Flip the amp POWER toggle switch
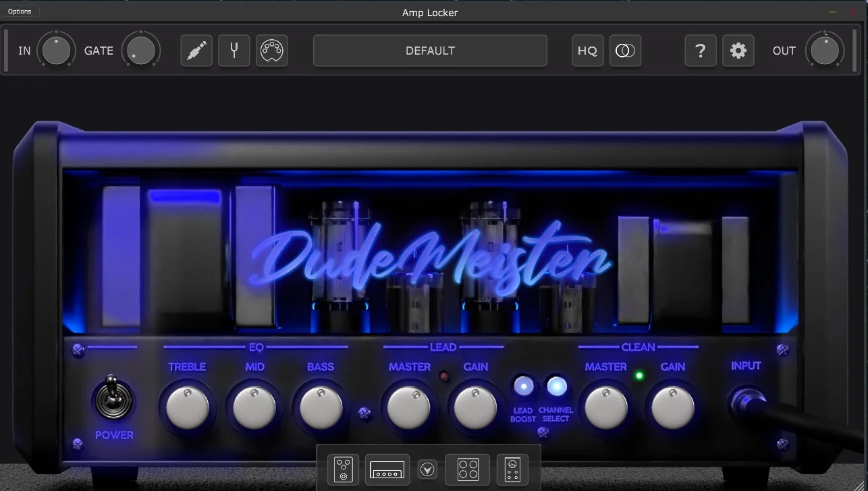 [x=113, y=399]
